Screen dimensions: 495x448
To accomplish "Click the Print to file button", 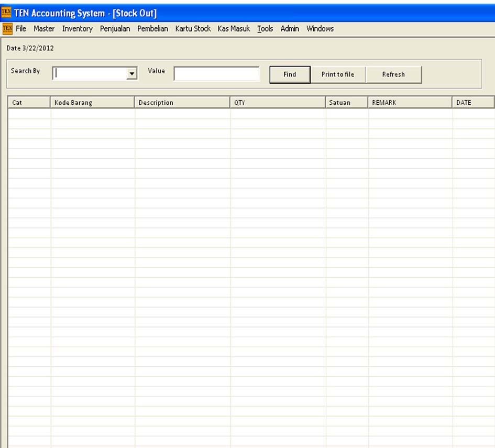I will [338, 74].
